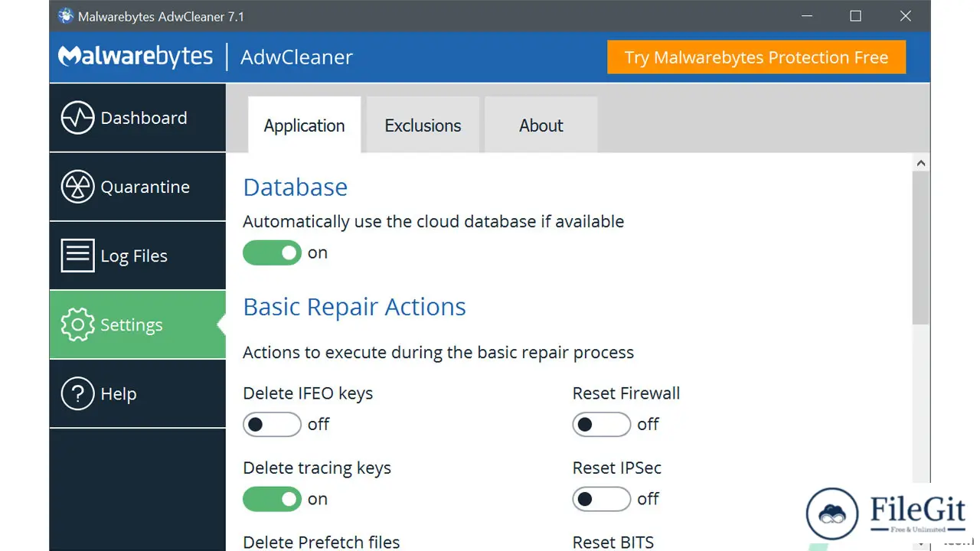Enable Reset Firewall toggle
The width and height of the screenshot is (980, 551).
coord(601,424)
